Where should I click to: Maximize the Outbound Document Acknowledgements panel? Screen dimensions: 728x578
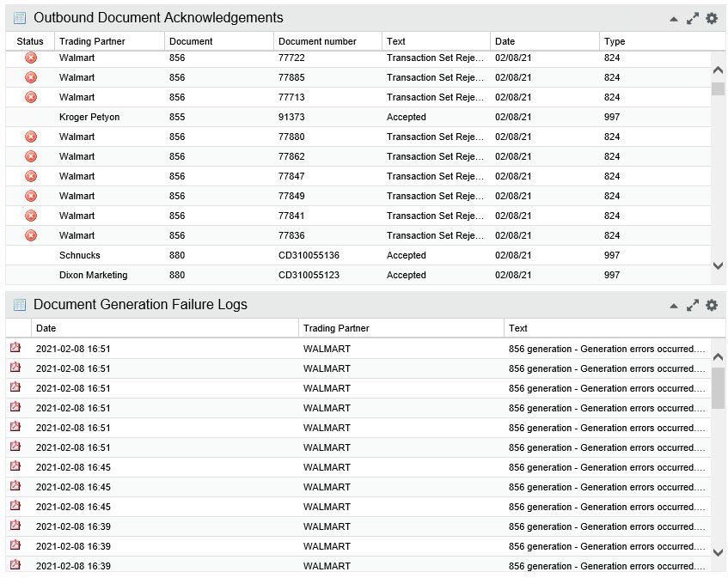tap(692, 19)
